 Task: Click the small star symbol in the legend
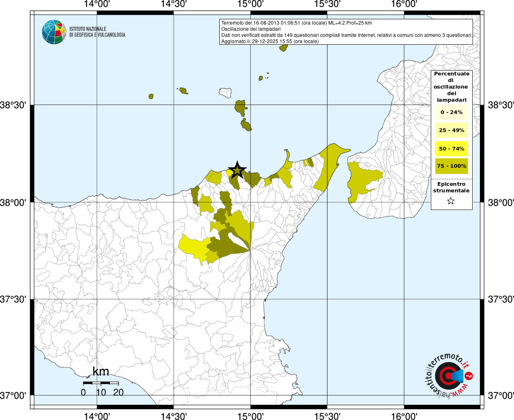click(451, 201)
